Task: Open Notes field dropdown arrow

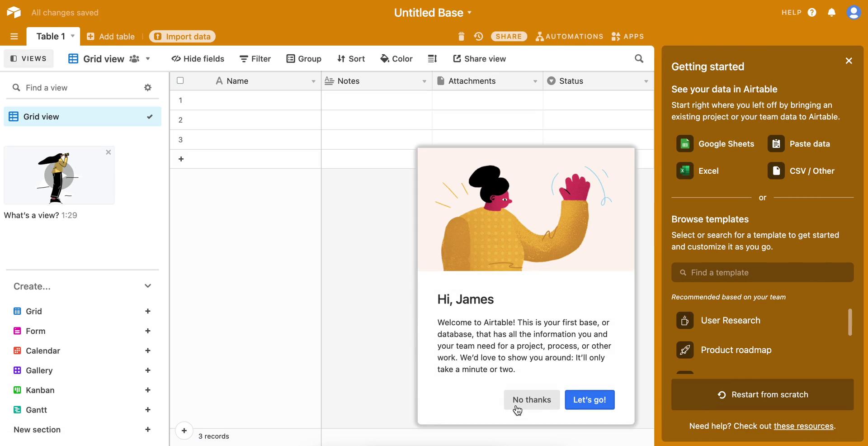Action: tap(424, 81)
